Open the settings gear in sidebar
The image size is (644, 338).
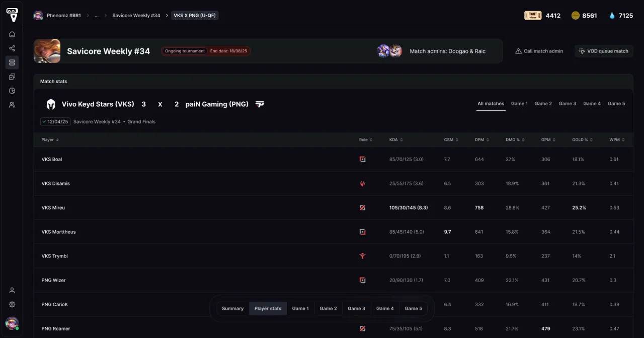click(12, 304)
